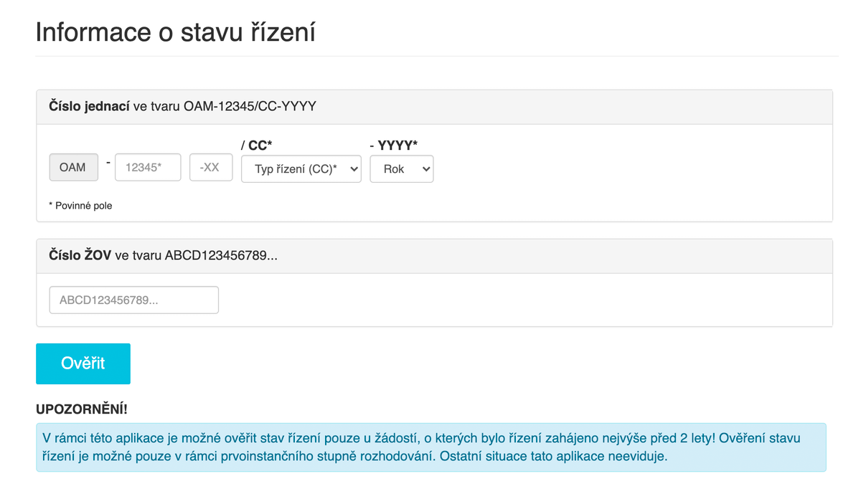861x504 pixels.
Task: Click the ABCD123456789... ŽOV input field
Action: tap(133, 300)
